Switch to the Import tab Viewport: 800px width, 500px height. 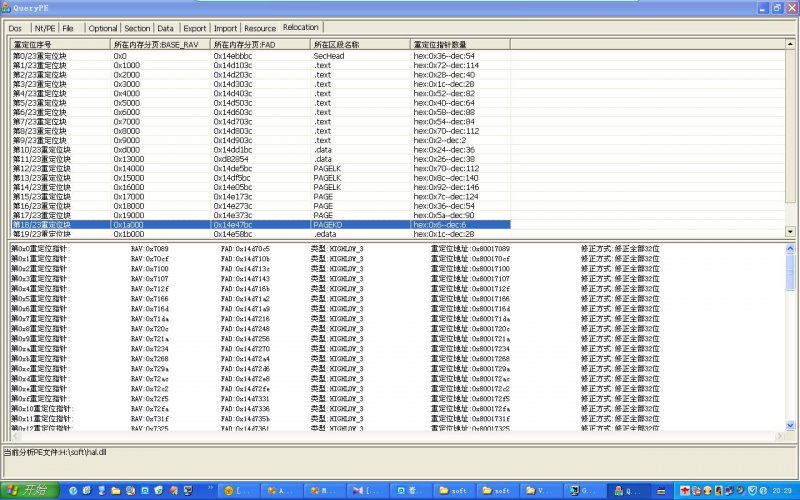[x=225, y=28]
